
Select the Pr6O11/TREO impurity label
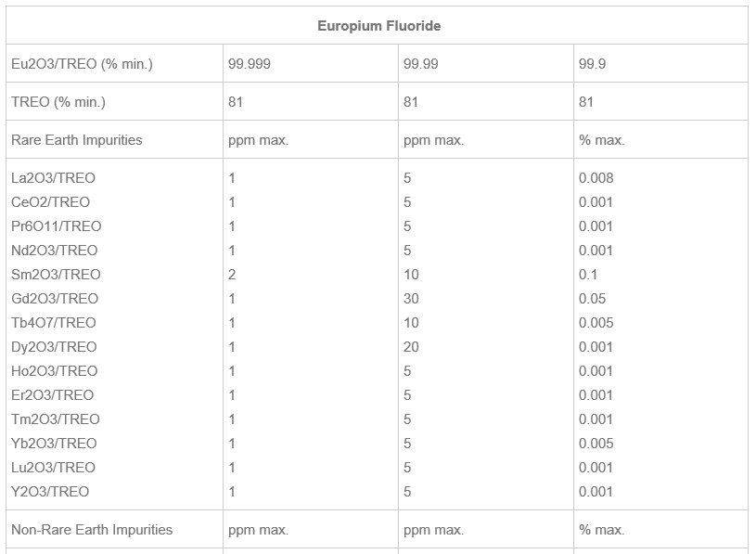click(x=57, y=226)
